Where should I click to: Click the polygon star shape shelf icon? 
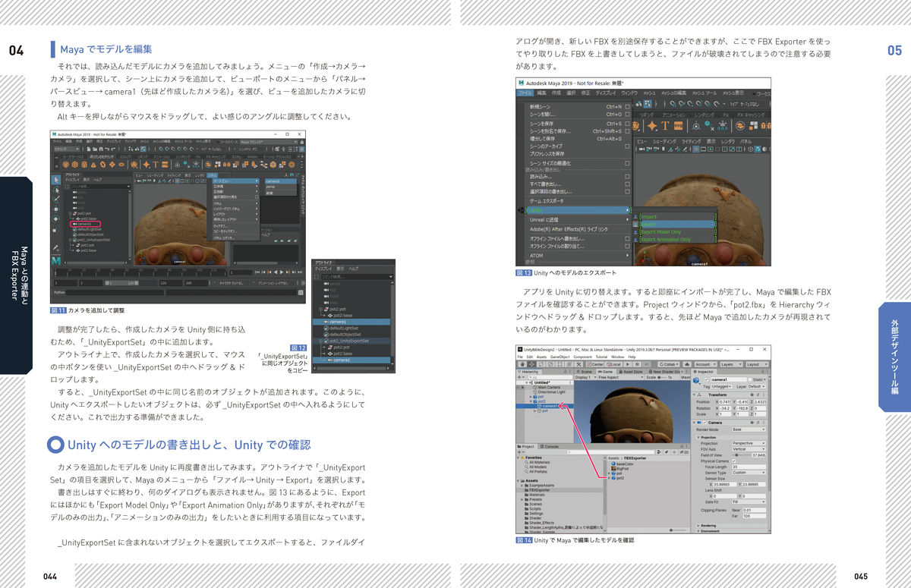click(x=652, y=125)
